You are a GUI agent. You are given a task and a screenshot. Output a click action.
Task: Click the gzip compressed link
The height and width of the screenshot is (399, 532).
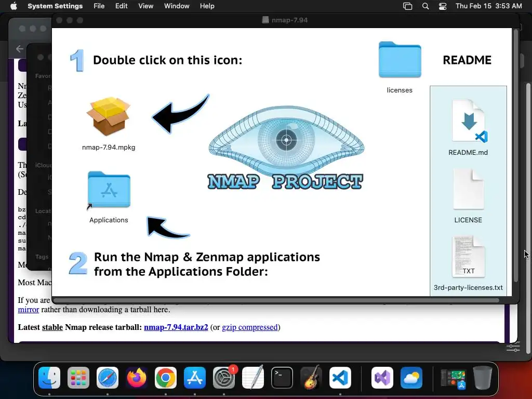point(250,327)
